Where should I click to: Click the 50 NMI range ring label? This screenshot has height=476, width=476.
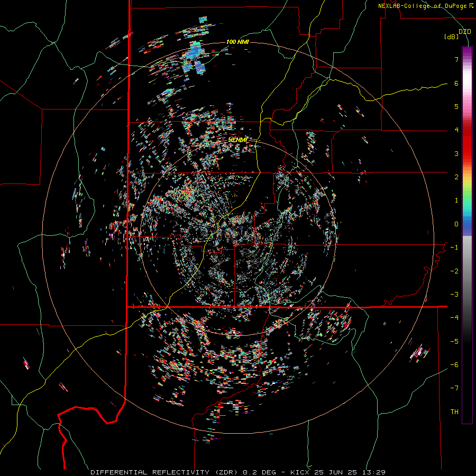[237, 140]
